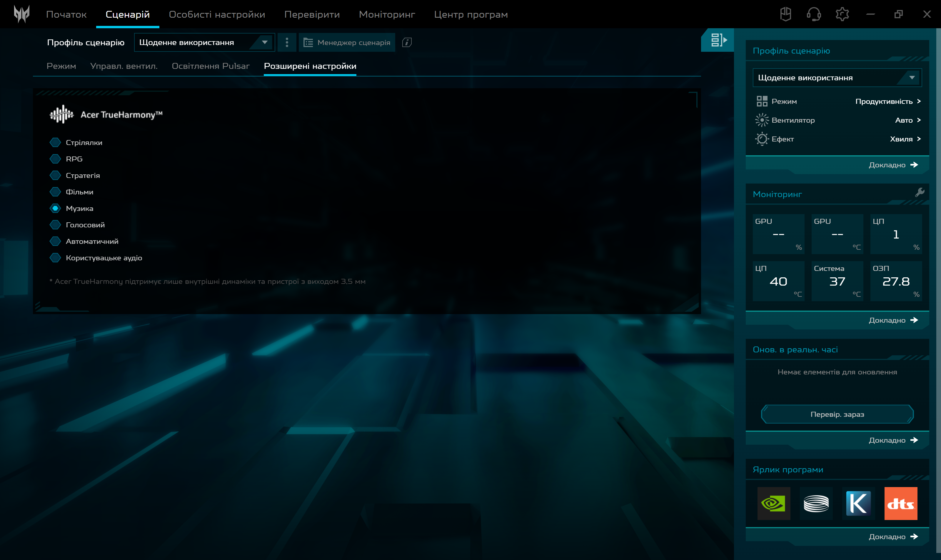This screenshot has width=941, height=560.
Task: Open the monitoring wrench settings icon
Action: click(920, 192)
